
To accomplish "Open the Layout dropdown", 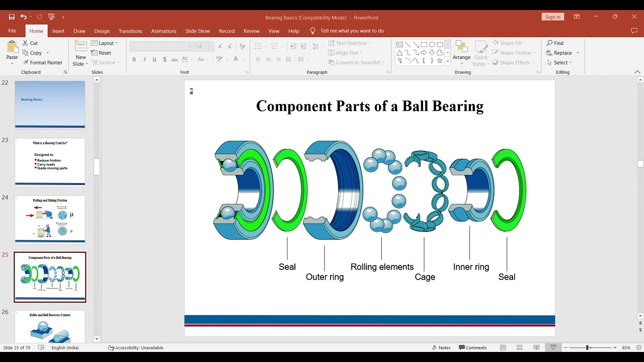I will pos(105,43).
